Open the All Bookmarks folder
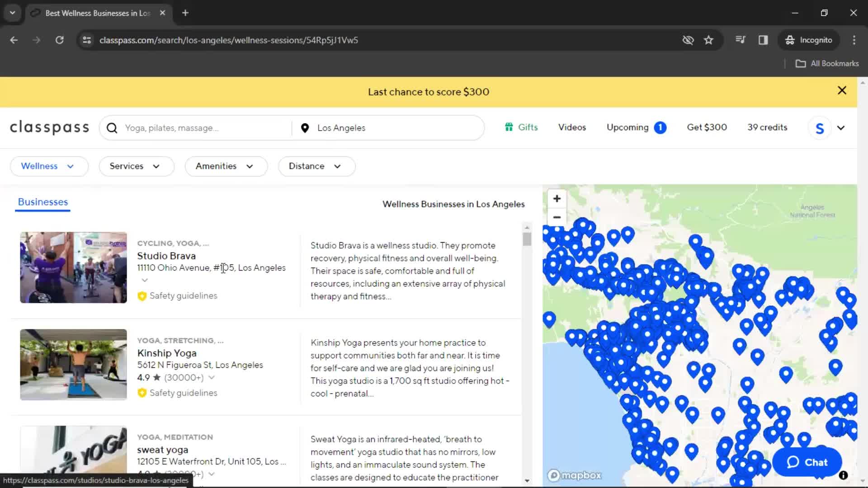868x488 pixels. [827, 64]
